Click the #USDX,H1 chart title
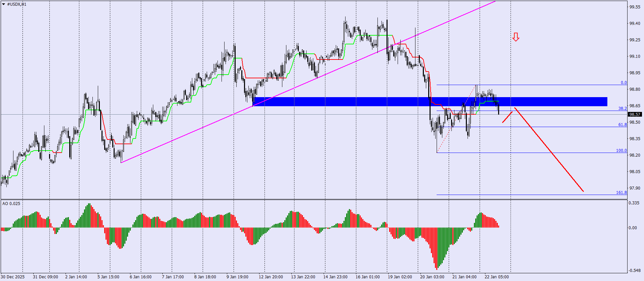Screen dimensions: 644x281 pyautogui.click(x=16, y=4)
